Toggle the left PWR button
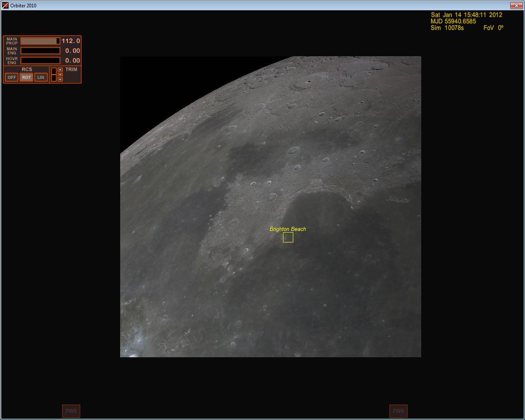The width and height of the screenshot is (525, 420). (71, 411)
